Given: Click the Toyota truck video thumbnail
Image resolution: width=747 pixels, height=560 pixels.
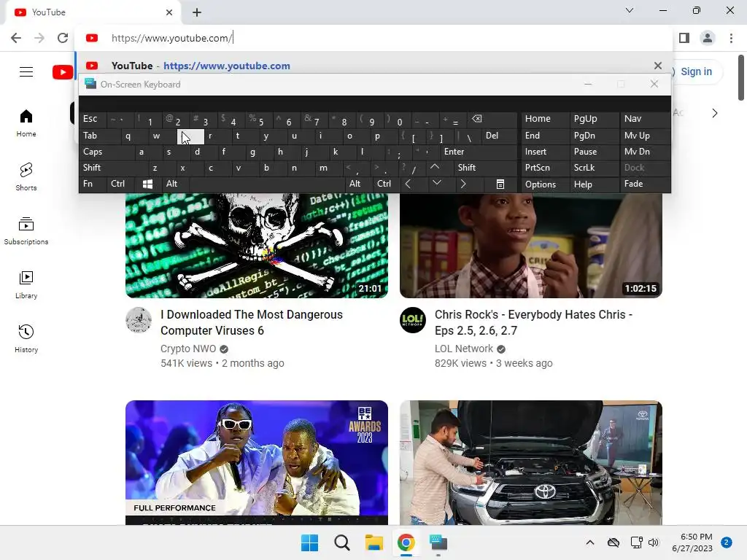Looking at the screenshot, I should (531, 462).
